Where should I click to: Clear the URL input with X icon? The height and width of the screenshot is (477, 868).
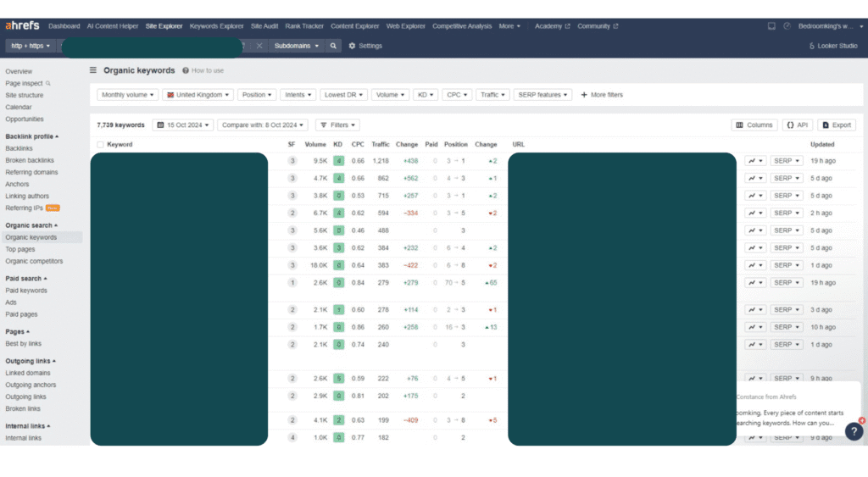click(x=259, y=46)
